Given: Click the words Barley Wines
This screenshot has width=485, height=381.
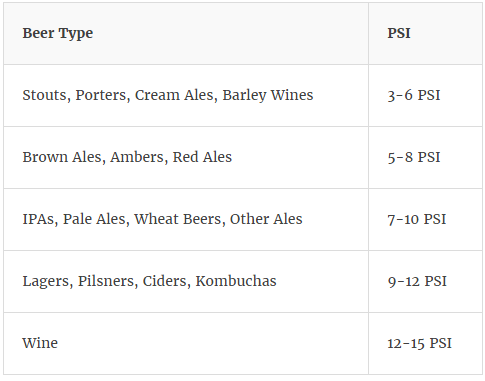Looking at the screenshot, I should point(268,95).
